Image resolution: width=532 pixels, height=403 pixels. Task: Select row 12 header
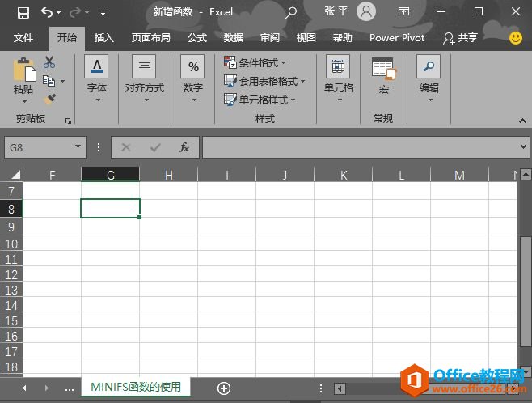click(11, 274)
